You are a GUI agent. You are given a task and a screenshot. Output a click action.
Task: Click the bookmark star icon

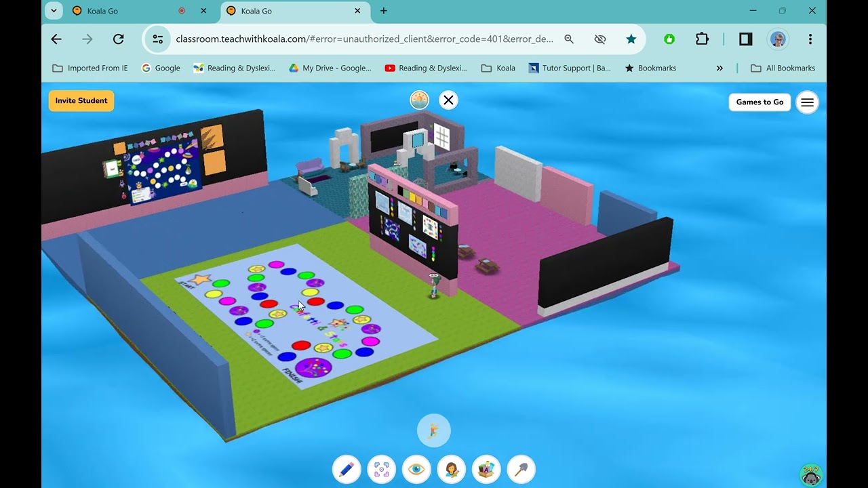point(631,39)
